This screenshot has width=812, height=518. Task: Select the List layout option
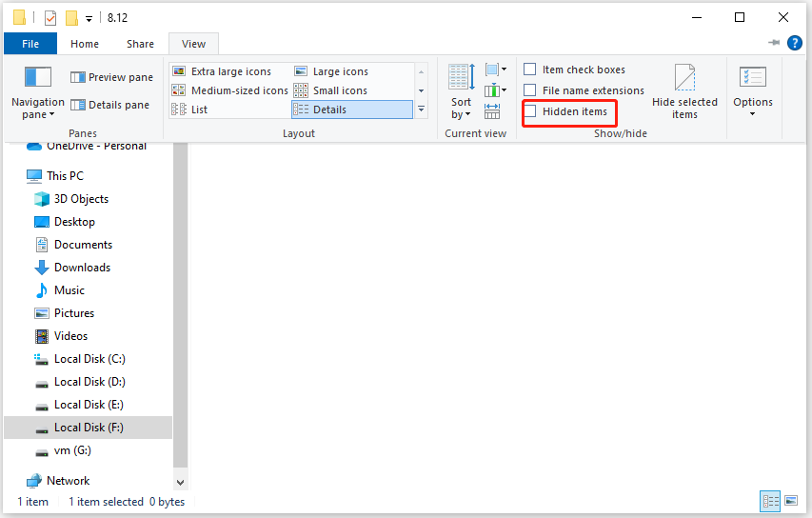198,110
